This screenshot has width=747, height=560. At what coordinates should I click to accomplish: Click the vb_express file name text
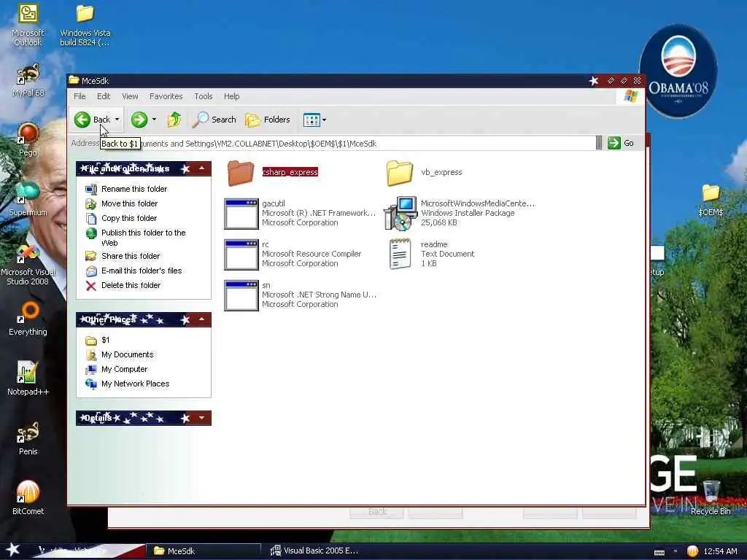click(x=441, y=172)
